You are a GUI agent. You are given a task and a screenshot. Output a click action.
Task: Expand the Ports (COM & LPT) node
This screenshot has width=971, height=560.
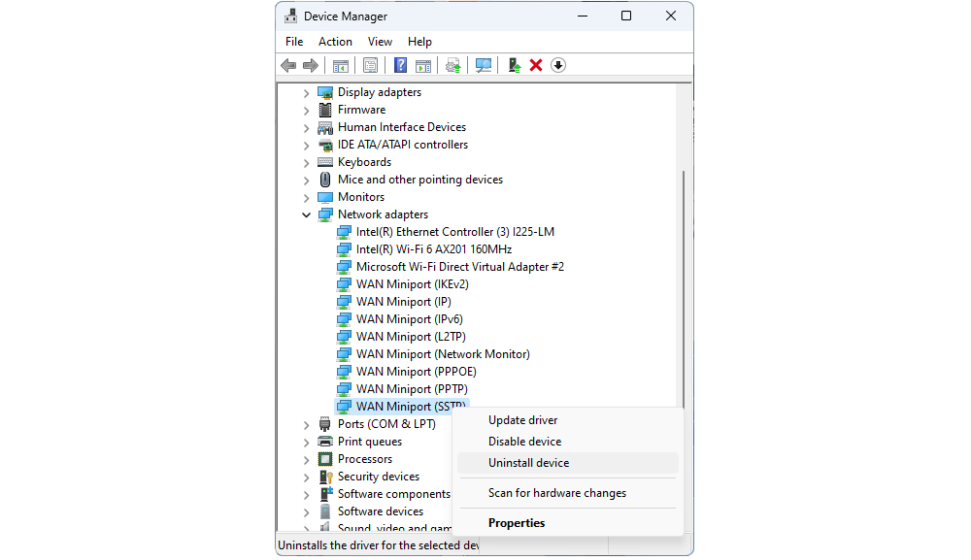coord(306,424)
